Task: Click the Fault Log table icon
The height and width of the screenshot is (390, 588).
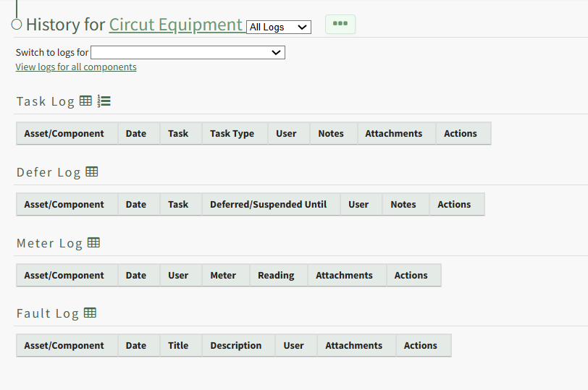Action: point(90,313)
